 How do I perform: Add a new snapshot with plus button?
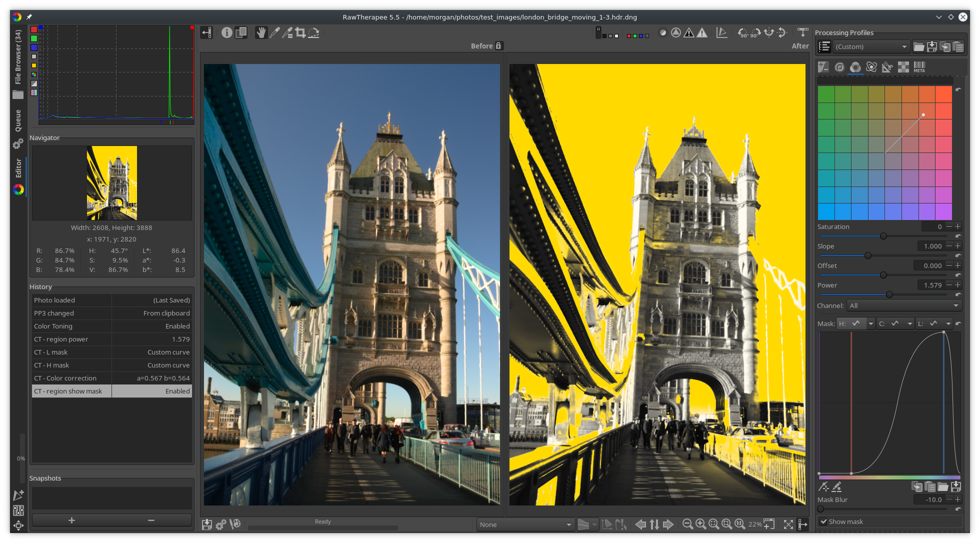point(71,520)
